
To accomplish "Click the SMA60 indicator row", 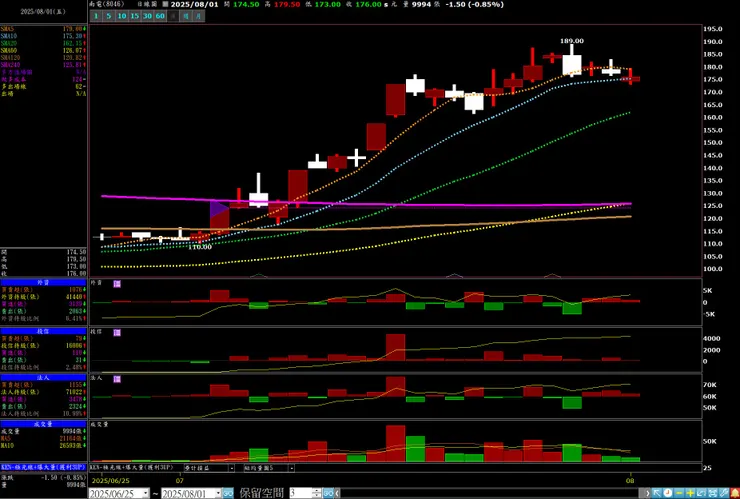I will tap(43, 50).
